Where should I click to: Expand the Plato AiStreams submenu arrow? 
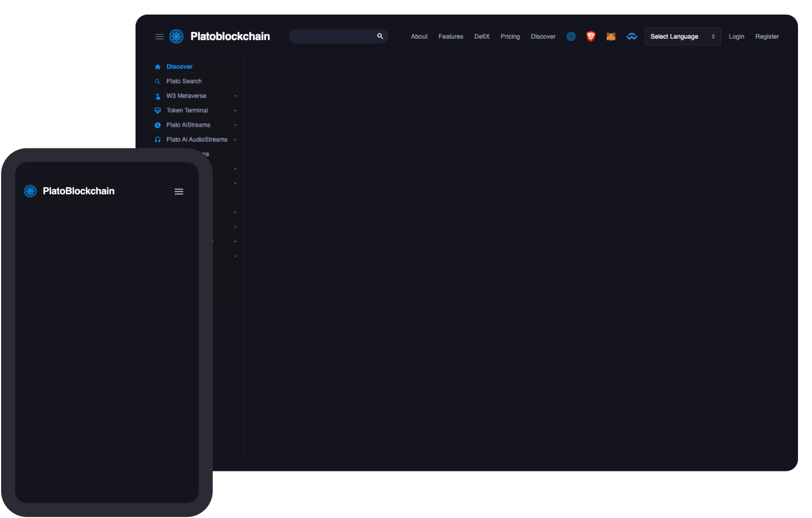tap(235, 125)
